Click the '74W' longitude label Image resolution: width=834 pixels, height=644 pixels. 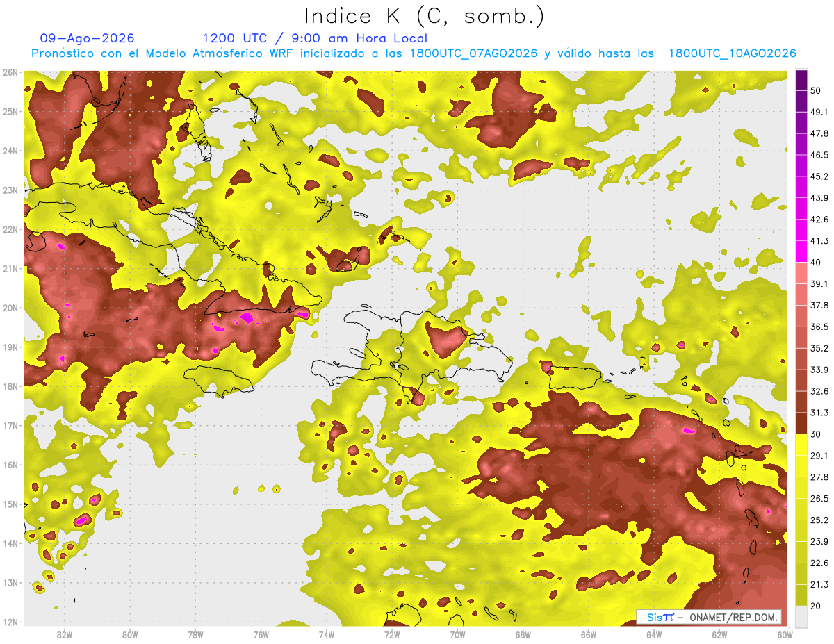click(x=327, y=635)
